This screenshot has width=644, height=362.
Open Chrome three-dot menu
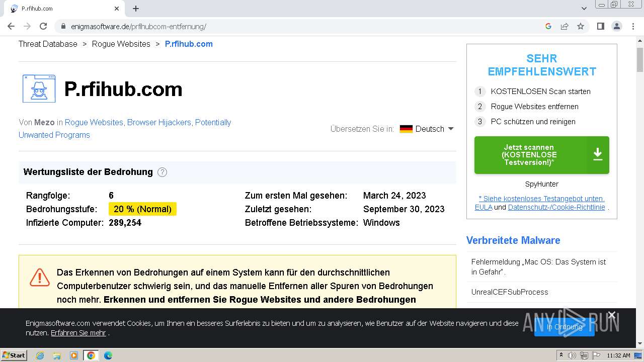point(633,26)
